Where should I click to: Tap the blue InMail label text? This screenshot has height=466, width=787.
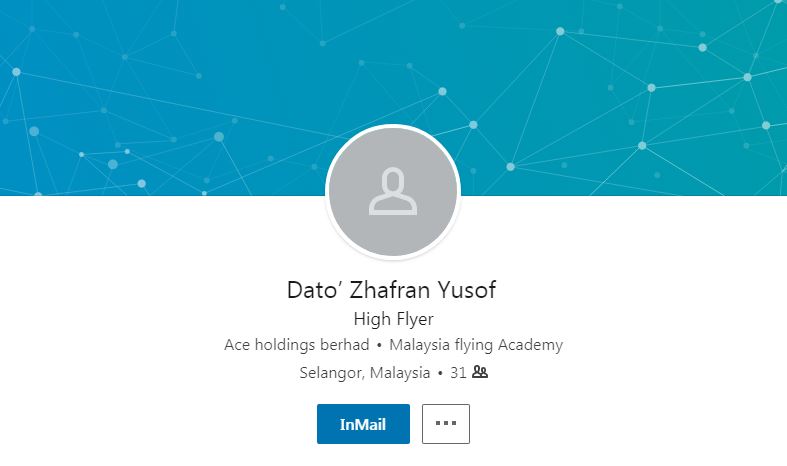363,424
